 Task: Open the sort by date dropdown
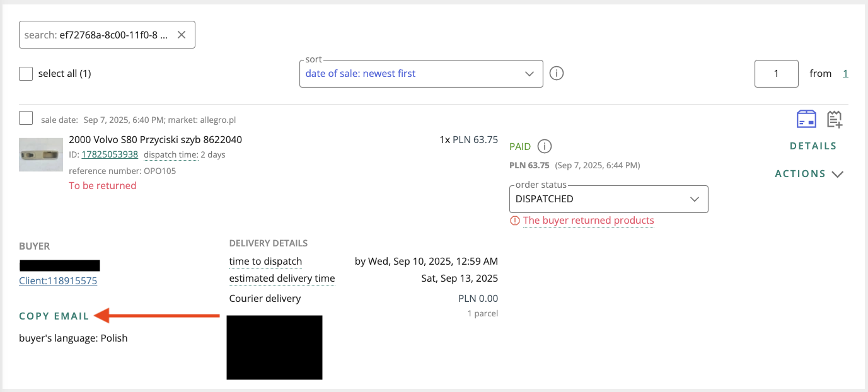pos(420,74)
